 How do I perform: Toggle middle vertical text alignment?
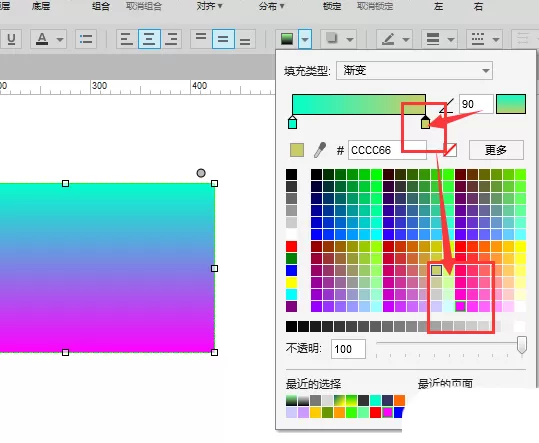coord(223,39)
